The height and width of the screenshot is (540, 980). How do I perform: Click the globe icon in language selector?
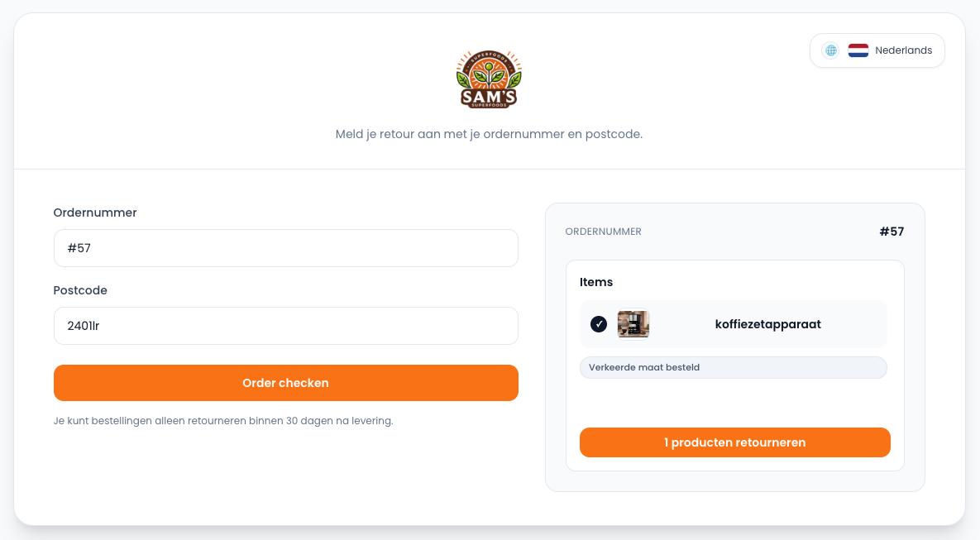pos(830,50)
